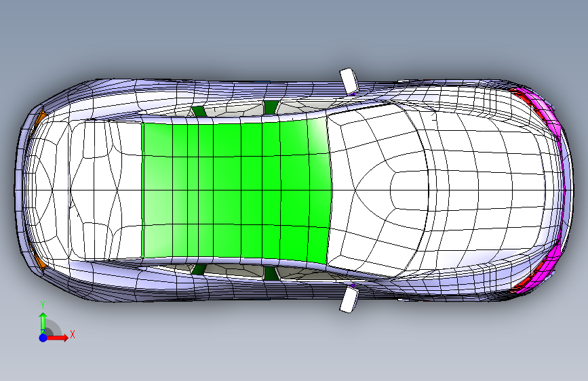Select the upper side mirror of the car
The width and height of the screenshot is (588, 381).
tap(349, 81)
